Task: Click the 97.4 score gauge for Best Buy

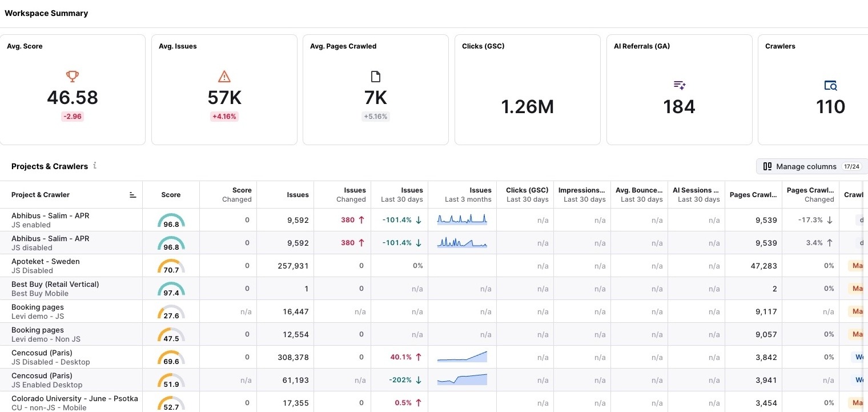Action: coord(171,289)
